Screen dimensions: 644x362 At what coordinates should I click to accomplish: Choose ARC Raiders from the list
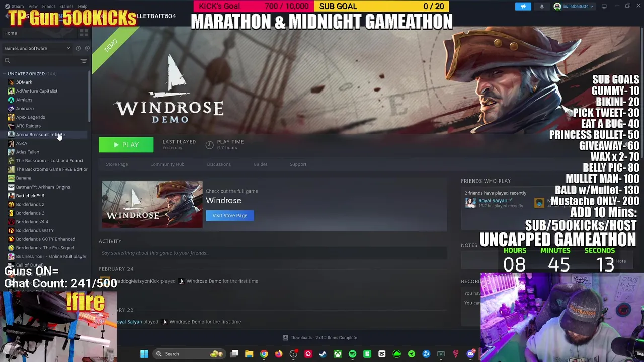28,126
